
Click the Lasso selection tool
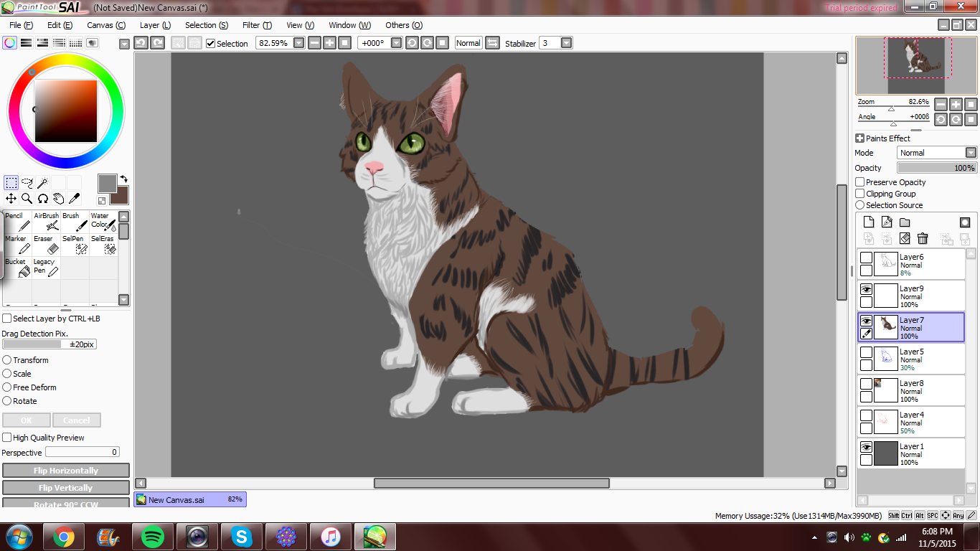[x=27, y=183]
